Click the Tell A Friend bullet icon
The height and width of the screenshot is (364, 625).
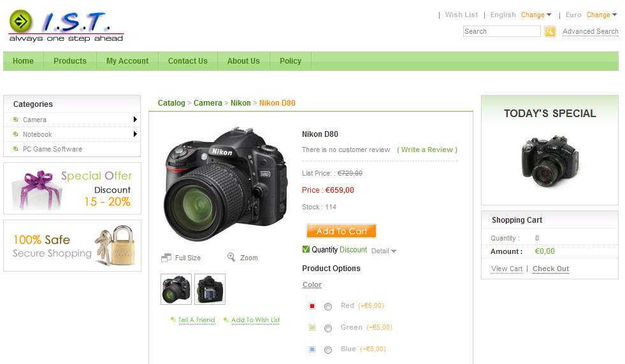pyautogui.click(x=173, y=319)
